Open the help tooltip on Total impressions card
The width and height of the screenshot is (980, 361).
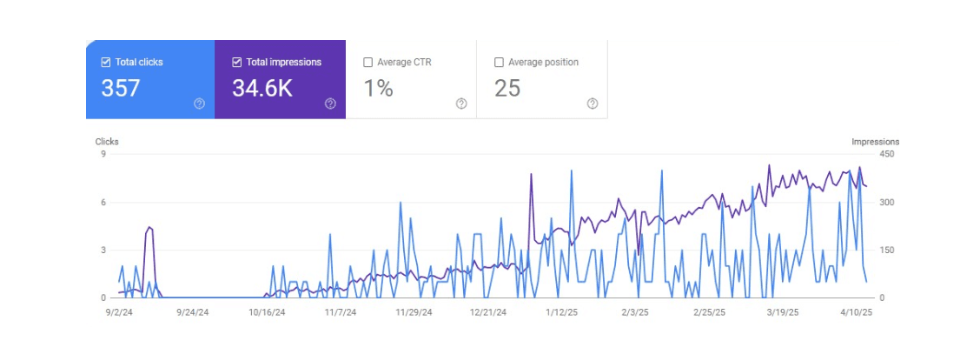click(x=330, y=104)
